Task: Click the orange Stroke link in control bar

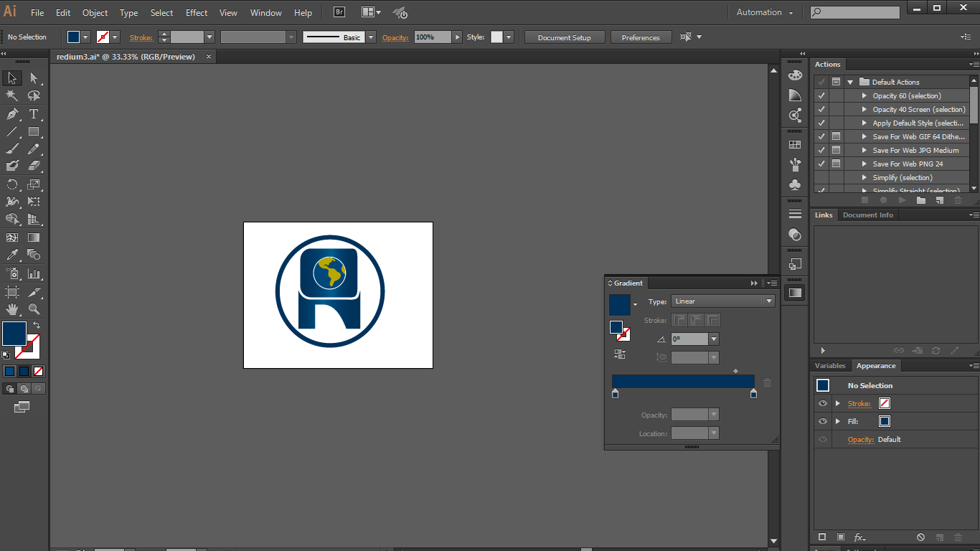Action: click(141, 37)
